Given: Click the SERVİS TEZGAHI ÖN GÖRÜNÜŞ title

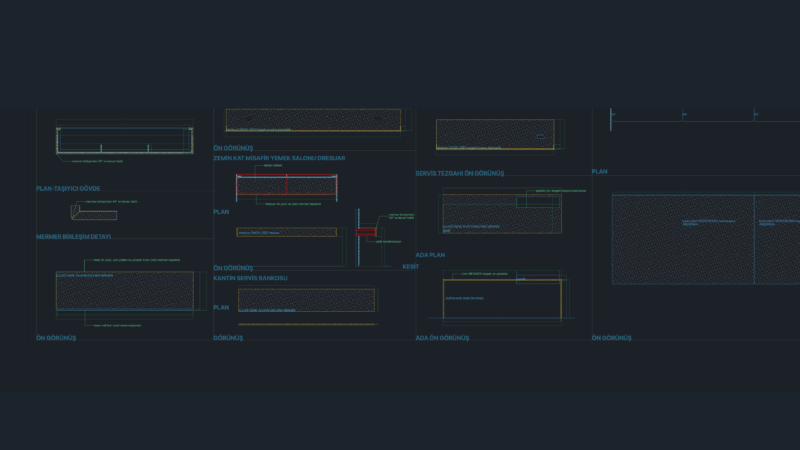Looking at the screenshot, I should tap(460, 173).
